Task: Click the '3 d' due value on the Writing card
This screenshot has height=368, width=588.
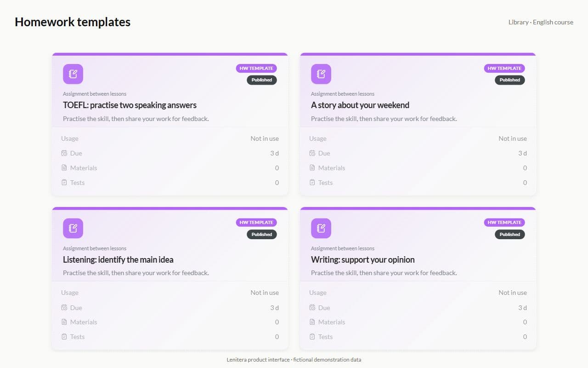Action: tap(522, 308)
